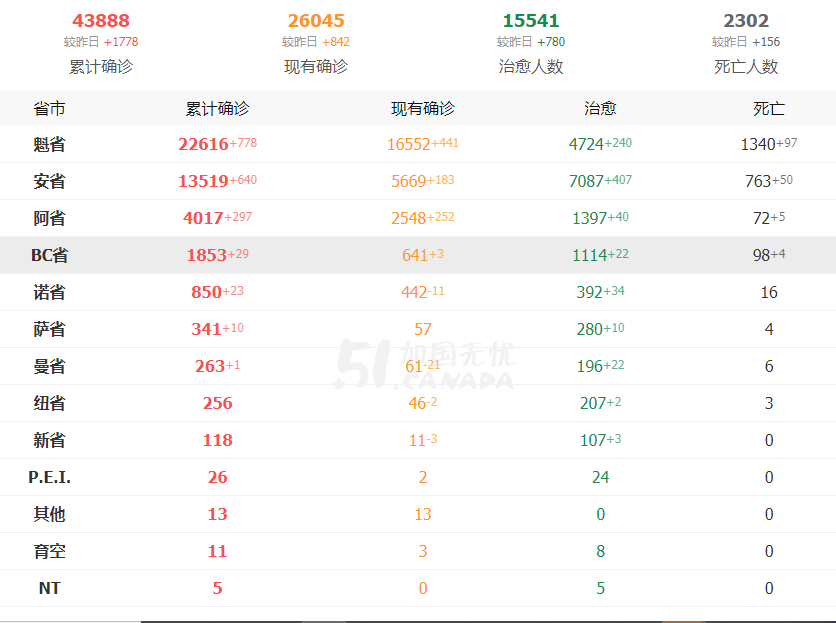
Task: Open the 萨省 row entry
Action: tap(418, 329)
